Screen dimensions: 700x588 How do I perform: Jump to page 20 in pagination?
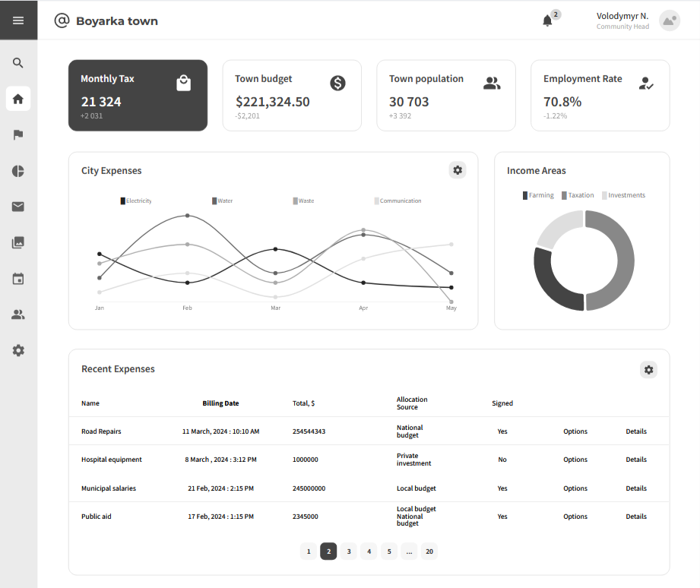point(429,552)
